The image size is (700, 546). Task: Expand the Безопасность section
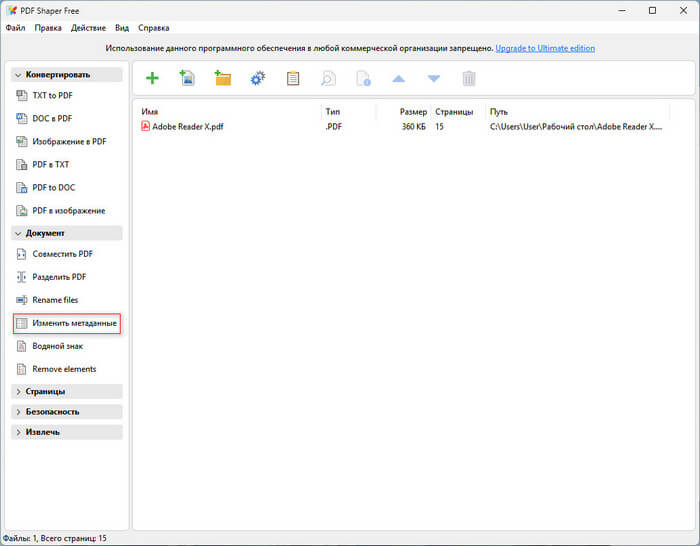point(66,411)
